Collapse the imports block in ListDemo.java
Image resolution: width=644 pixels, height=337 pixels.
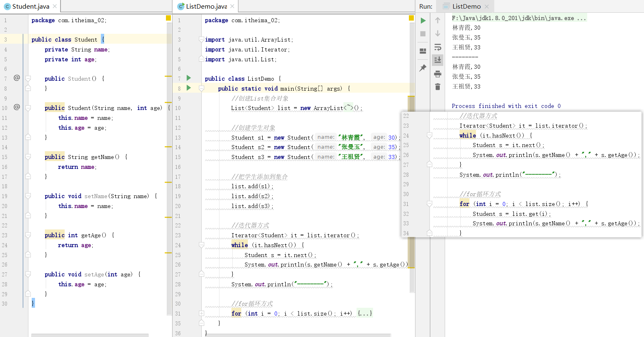201,40
